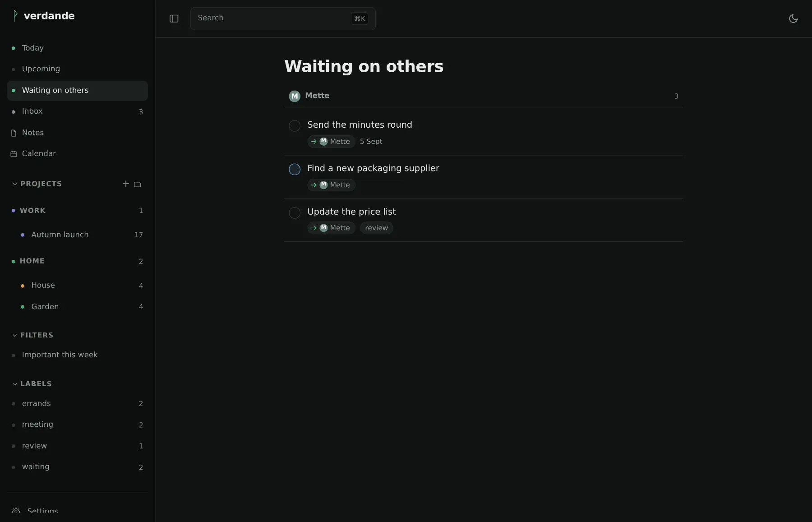Add a new project with the plus icon
812x522 pixels.
pyautogui.click(x=126, y=184)
